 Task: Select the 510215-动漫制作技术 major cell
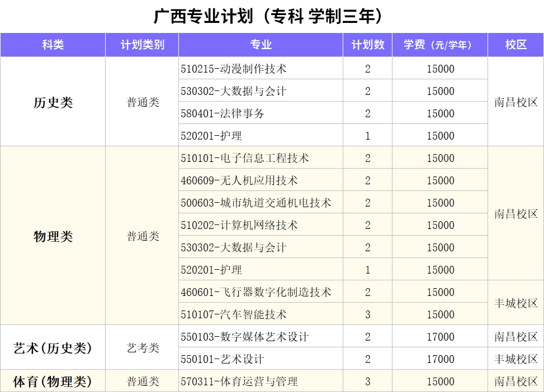click(234, 69)
